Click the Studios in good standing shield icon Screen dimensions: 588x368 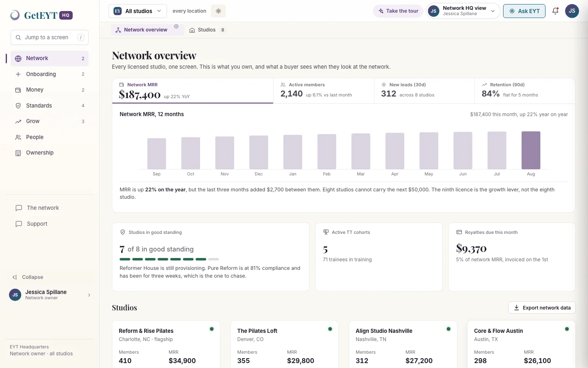(x=122, y=232)
